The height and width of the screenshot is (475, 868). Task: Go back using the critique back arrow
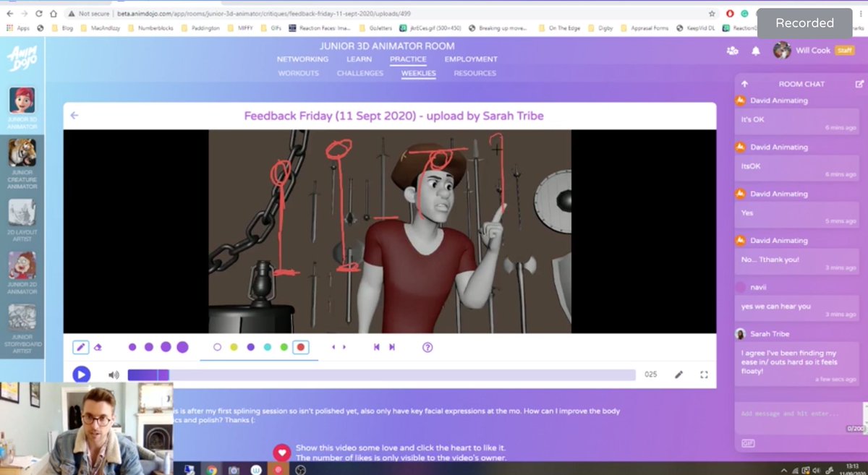[x=75, y=116]
